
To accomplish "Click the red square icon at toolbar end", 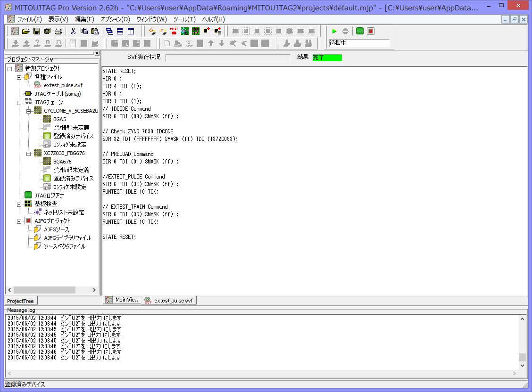I will [x=371, y=31].
